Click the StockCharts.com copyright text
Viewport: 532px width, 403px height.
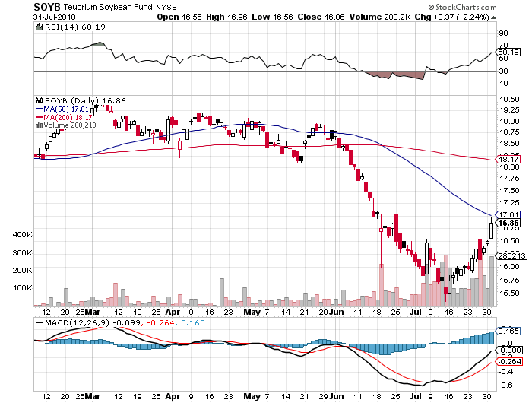point(462,7)
